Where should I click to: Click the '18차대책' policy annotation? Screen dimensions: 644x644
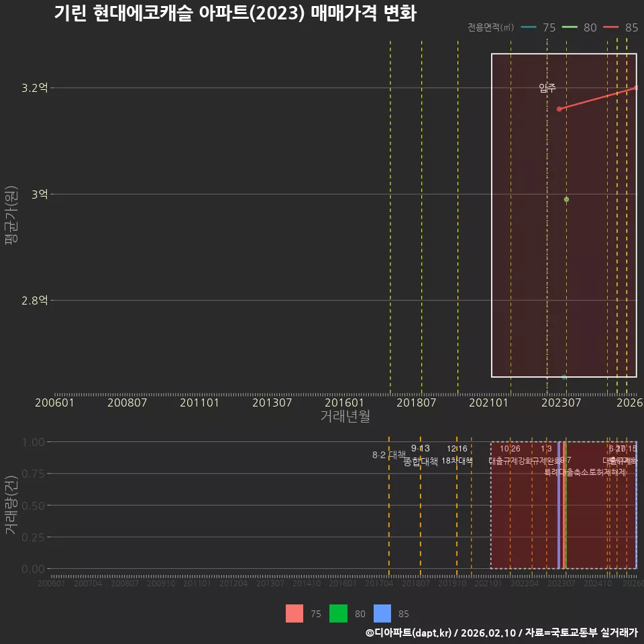click(x=457, y=461)
